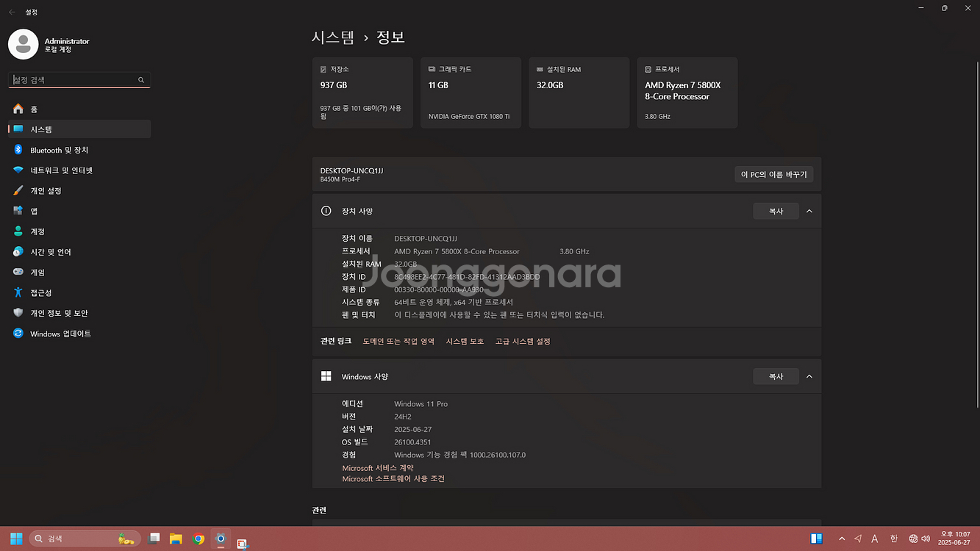
Task: Open the blue widget panel icon in tray
Action: [x=816, y=539]
